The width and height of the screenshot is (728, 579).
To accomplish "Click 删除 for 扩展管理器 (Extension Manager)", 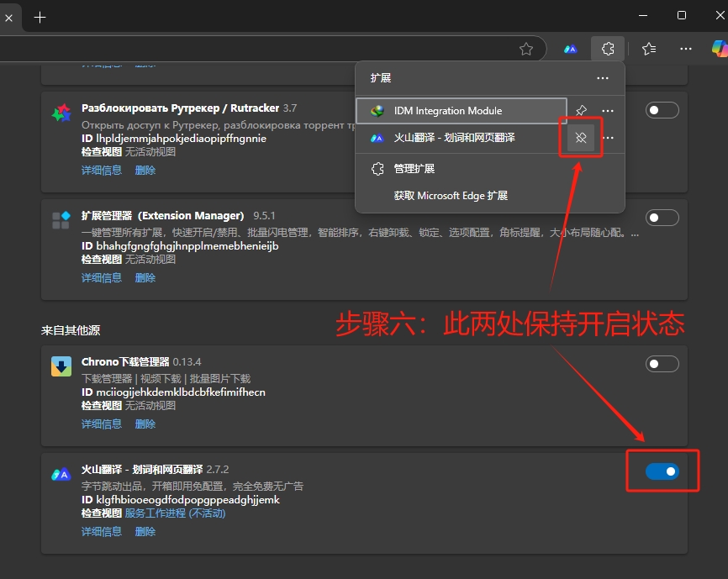I will (x=145, y=278).
